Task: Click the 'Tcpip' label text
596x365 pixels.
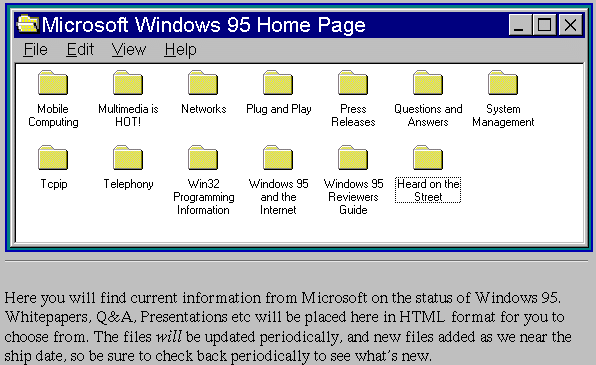Action: pos(54,184)
